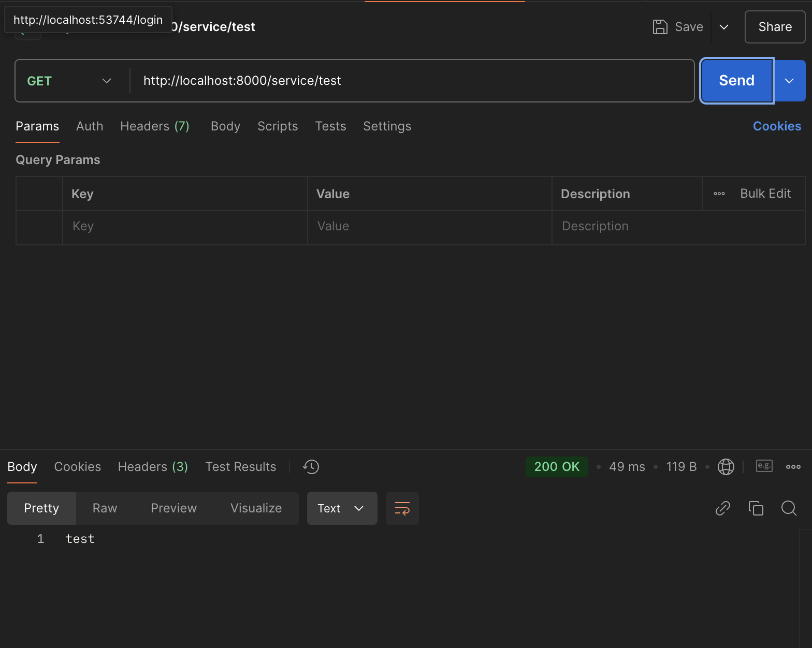Copy response body to clipboard icon
This screenshot has height=648, width=812.
pyautogui.click(x=756, y=508)
